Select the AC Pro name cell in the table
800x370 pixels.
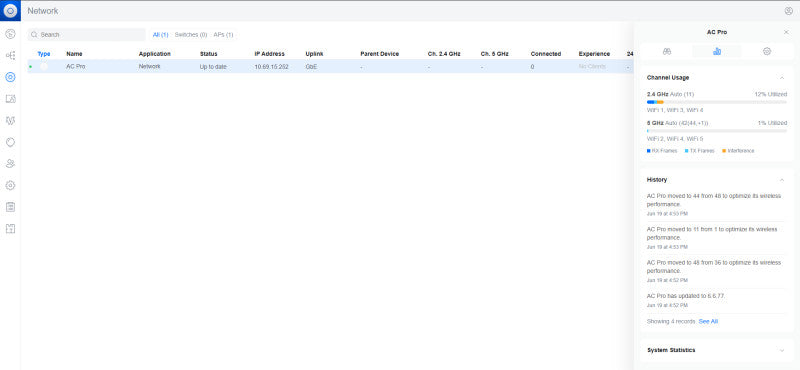[76, 66]
